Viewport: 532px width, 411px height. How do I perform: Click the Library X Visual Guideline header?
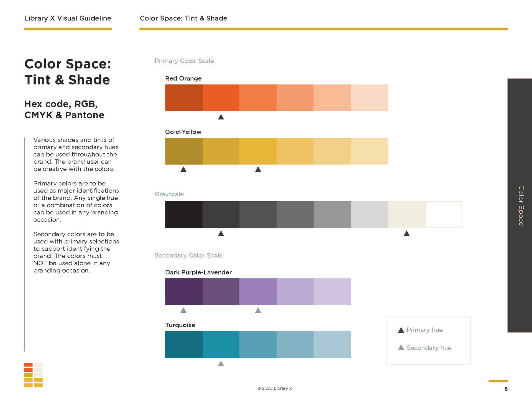(68, 18)
